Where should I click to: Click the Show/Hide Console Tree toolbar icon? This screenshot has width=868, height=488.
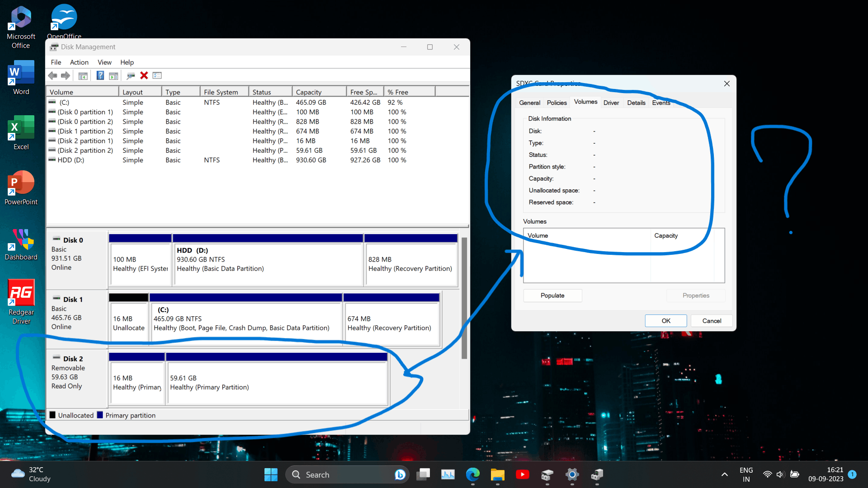point(83,75)
